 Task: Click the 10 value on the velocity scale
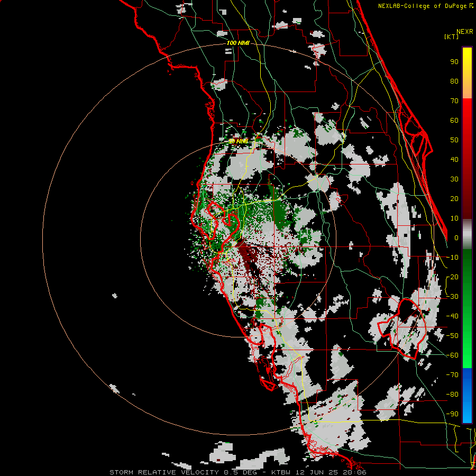tap(454, 218)
